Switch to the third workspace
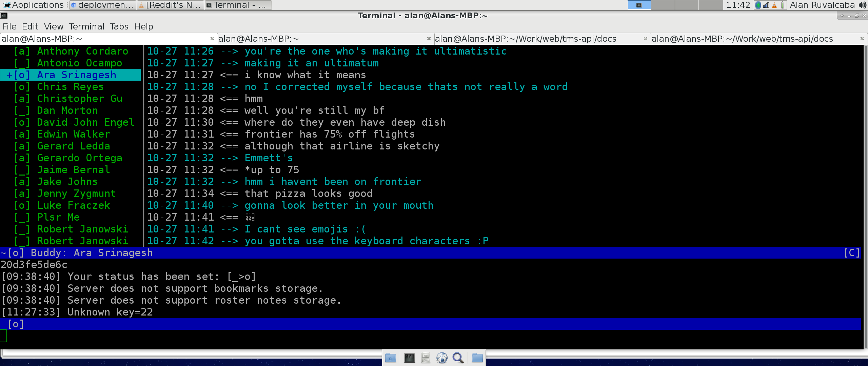The height and width of the screenshot is (366, 868). (687, 5)
